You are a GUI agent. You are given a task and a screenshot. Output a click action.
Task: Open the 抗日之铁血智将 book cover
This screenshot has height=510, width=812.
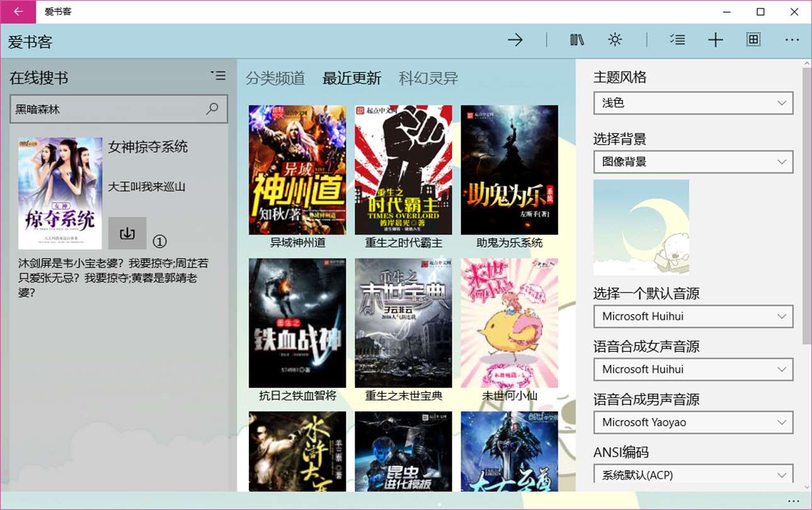[x=297, y=323]
